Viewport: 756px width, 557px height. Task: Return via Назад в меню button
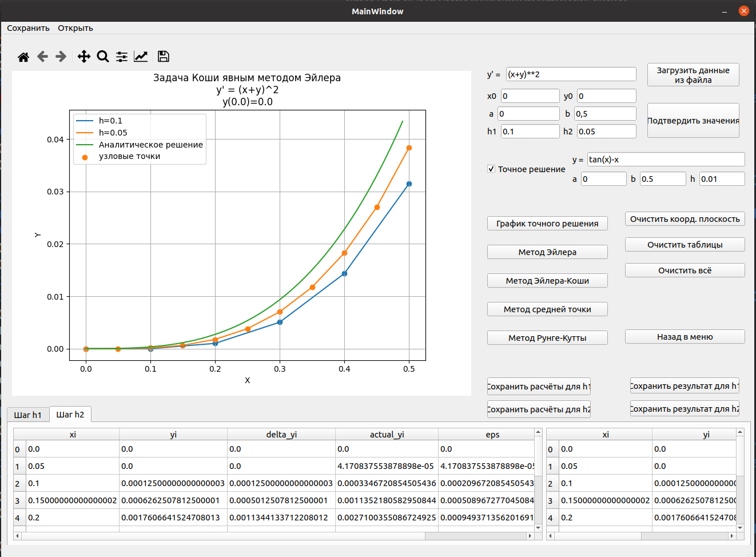pyautogui.click(x=685, y=337)
